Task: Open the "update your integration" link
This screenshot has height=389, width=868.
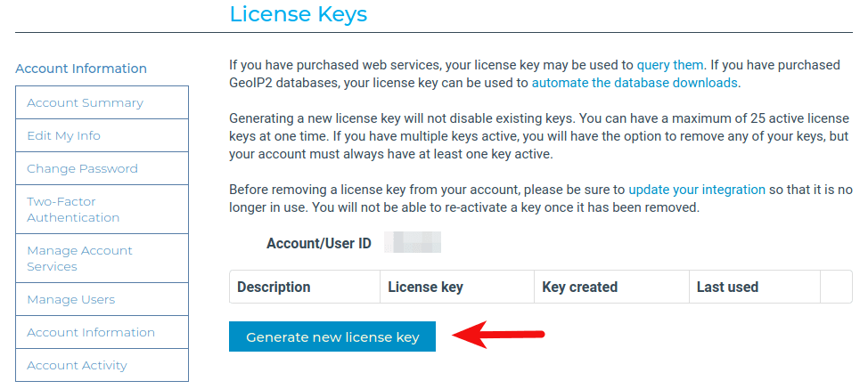Action: pyautogui.click(x=697, y=190)
